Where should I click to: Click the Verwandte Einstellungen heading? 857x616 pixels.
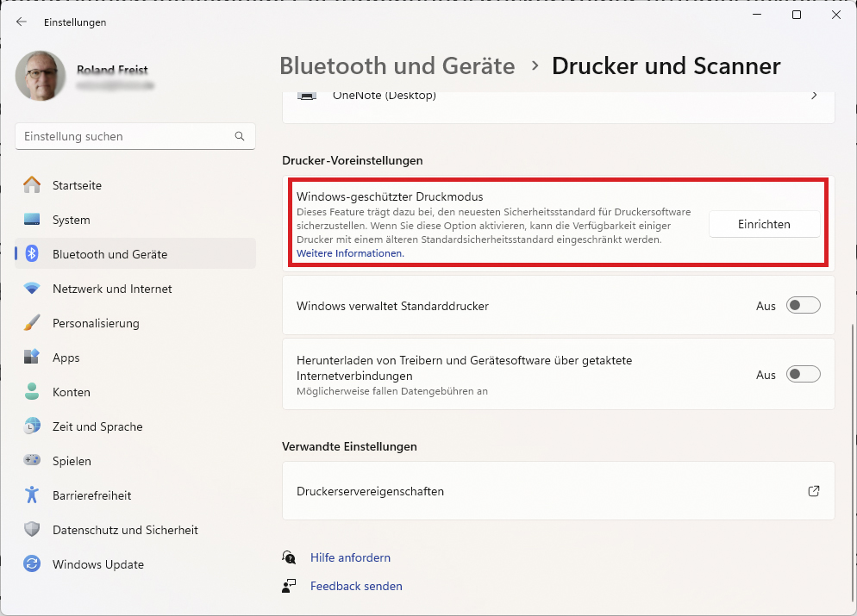[349, 446]
